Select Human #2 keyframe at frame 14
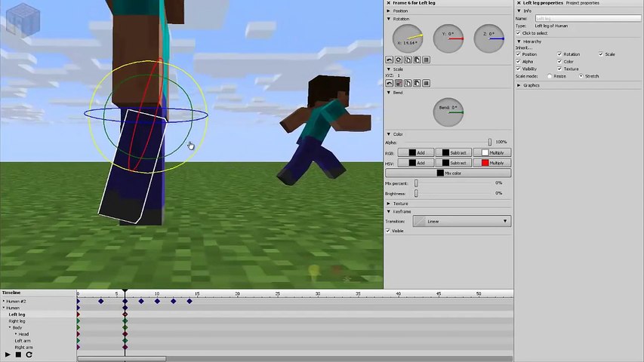This screenshot has width=644, height=362. point(190,301)
